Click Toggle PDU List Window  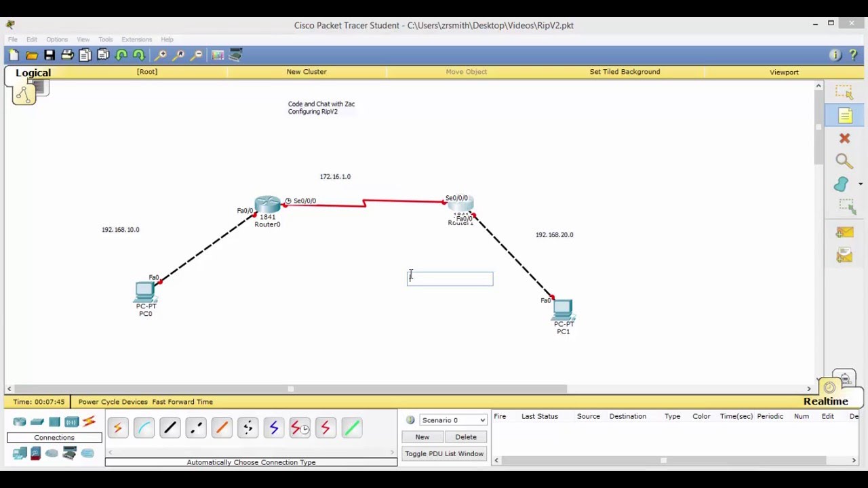(x=444, y=454)
